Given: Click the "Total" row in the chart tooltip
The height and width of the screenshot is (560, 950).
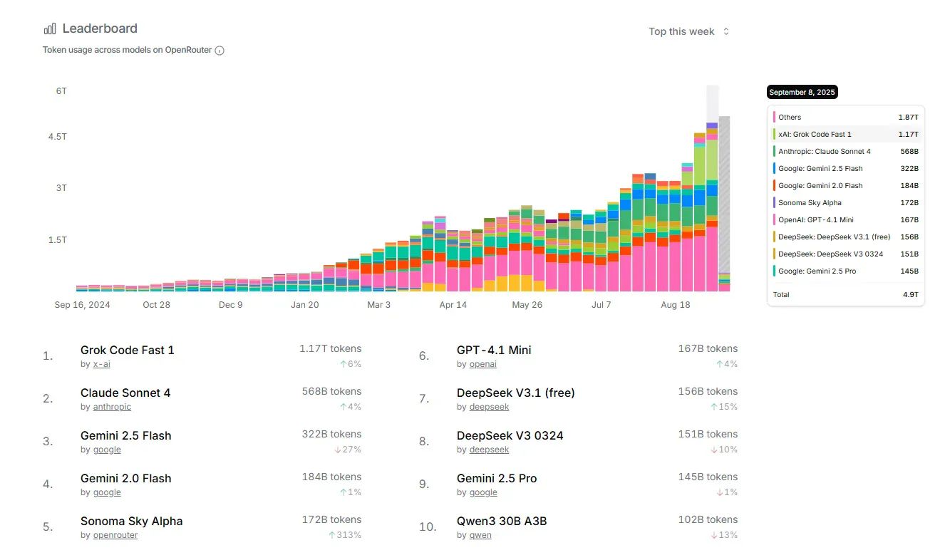Looking at the screenshot, I should click(x=846, y=294).
